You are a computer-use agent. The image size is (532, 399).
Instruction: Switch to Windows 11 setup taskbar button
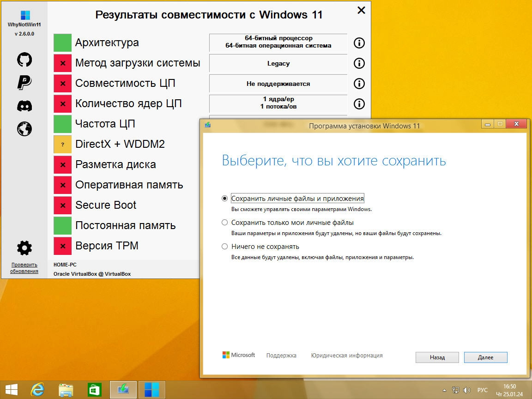tap(123, 390)
